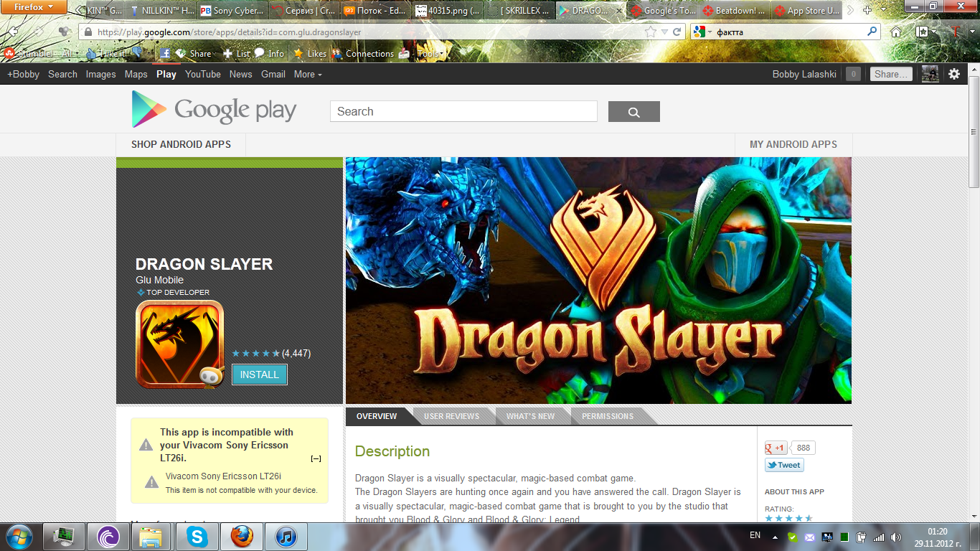
Task: Click the Firefox home icon
Action: 896,32
